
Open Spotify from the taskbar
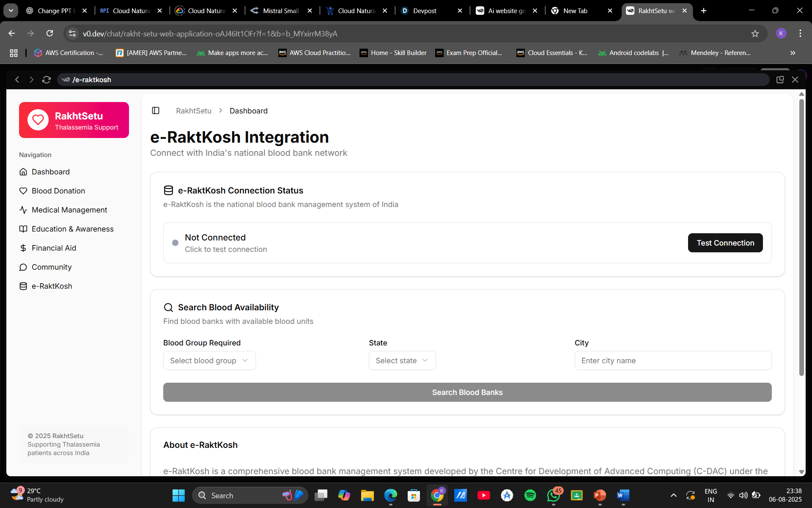point(530,495)
